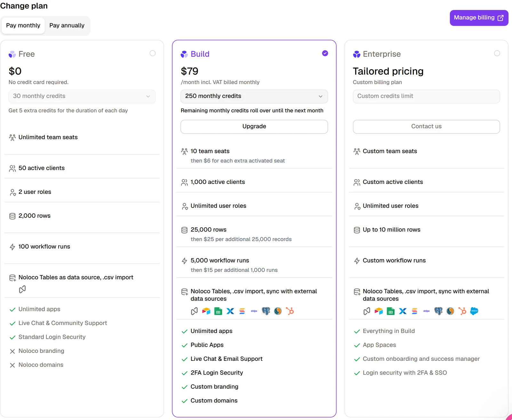This screenshot has height=420, width=512.
Task: Click the lightning icon beside 5,000 workflow runs
Action: coord(184,261)
